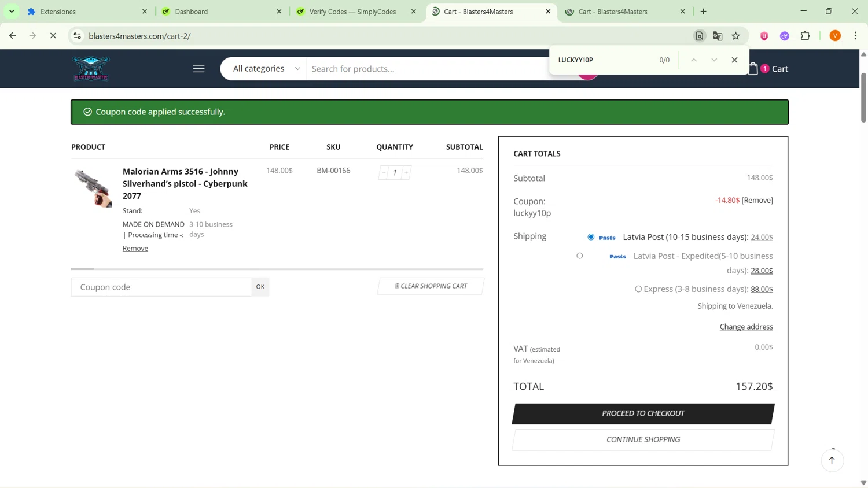Open the Extensions puzzle menu
The height and width of the screenshot is (488, 868).
click(806, 36)
